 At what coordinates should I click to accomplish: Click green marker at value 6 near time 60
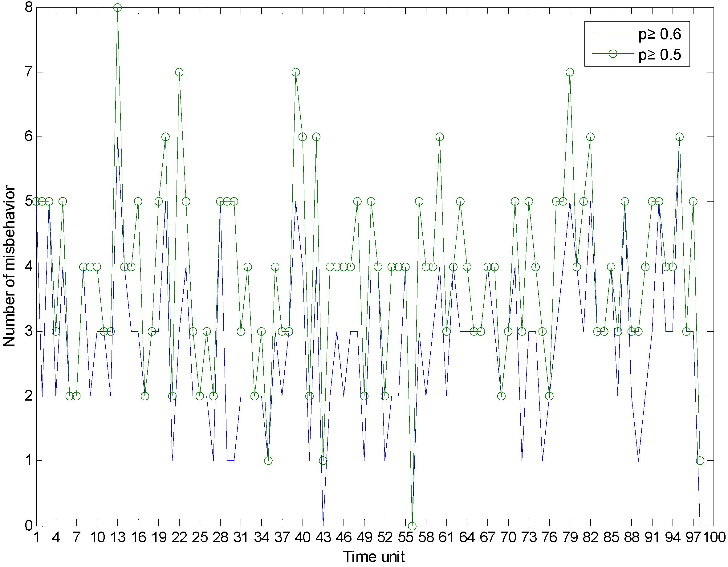tap(440, 137)
